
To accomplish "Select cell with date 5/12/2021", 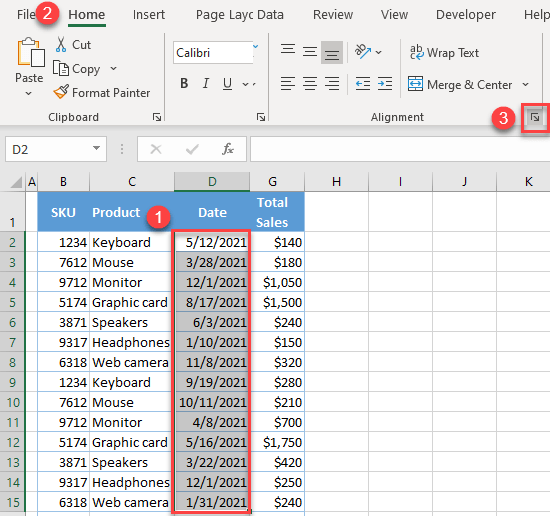I will pyautogui.click(x=212, y=242).
